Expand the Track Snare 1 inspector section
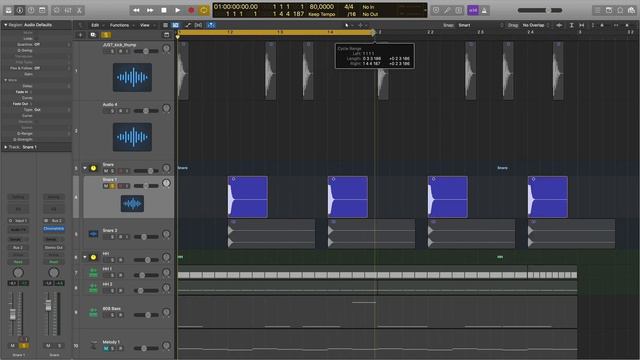The image size is (640, 360). pos(5,147)
